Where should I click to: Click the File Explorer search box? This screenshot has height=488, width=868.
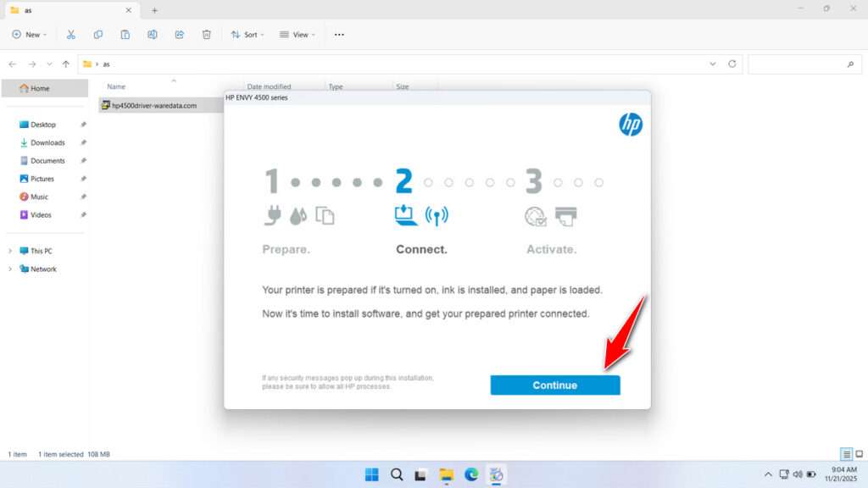tap(804, 64)
